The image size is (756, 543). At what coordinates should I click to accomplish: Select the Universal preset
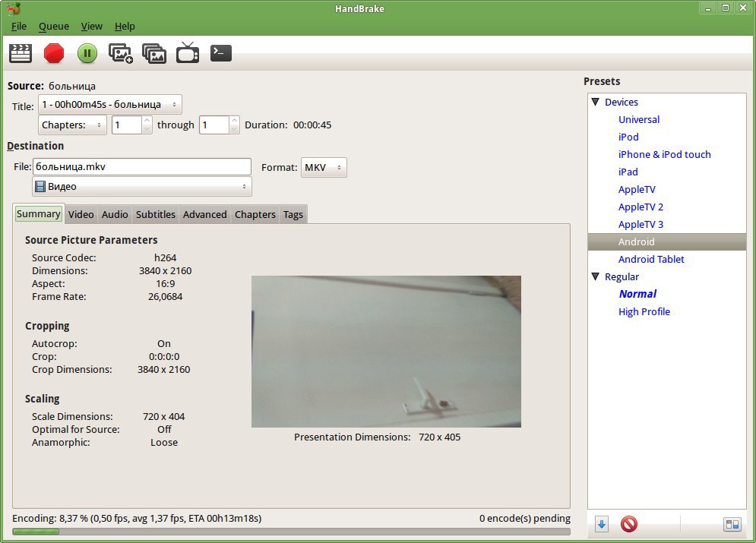click(x=639, y=119)
